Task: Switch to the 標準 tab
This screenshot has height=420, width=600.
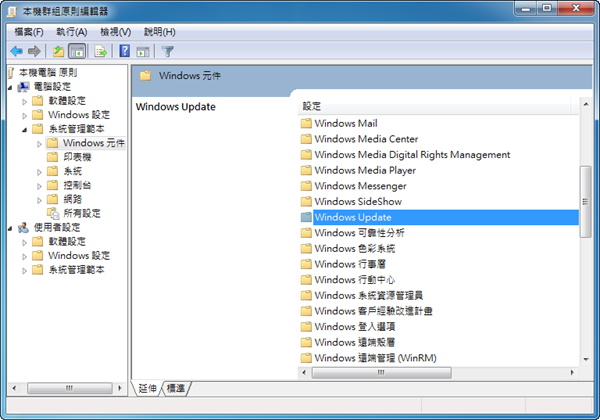Action: (176, 389)
